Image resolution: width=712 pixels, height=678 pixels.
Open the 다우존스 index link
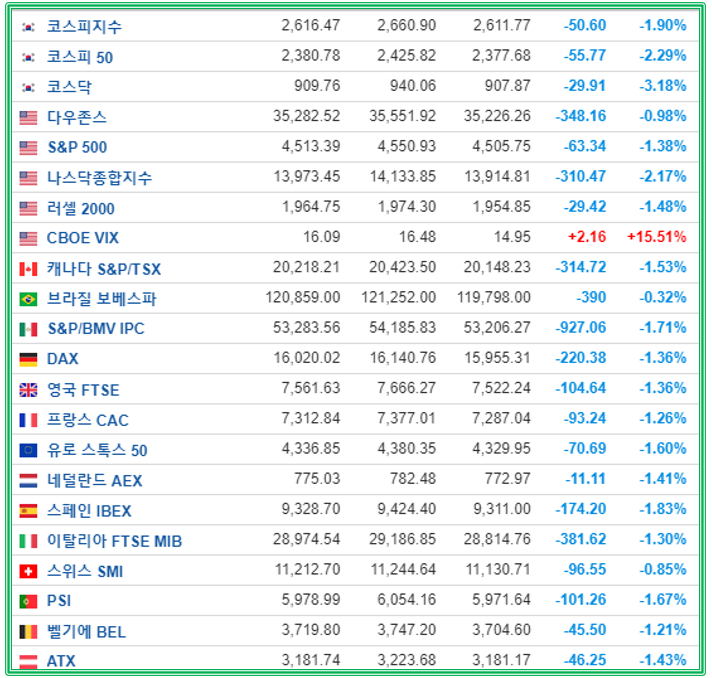click(x=77, y=117)
